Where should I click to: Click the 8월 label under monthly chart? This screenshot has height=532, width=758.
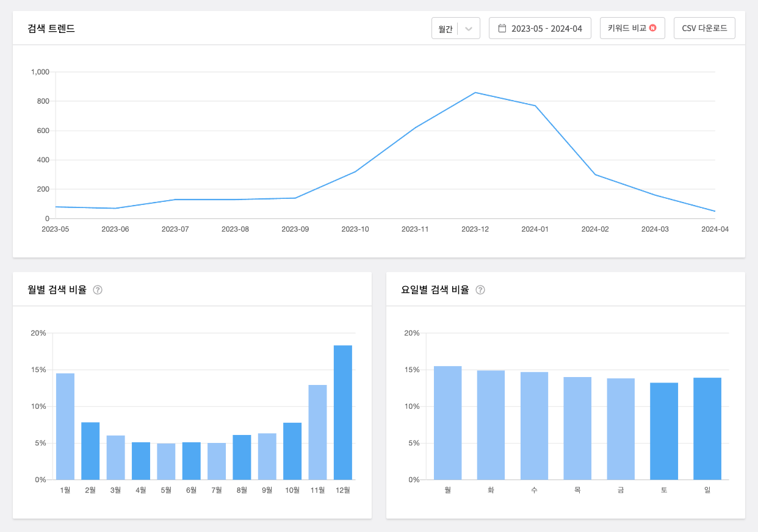[x=242, y=490]
